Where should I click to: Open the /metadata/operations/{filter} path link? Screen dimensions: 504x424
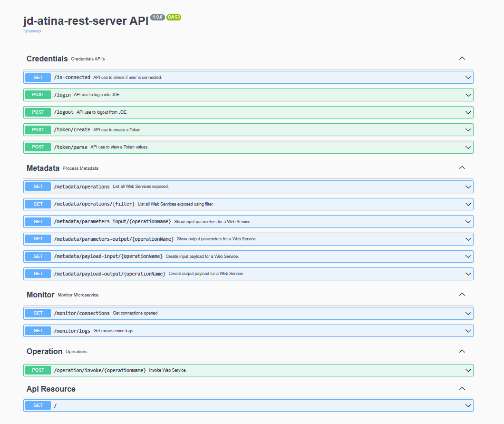pyautogui.click(x=94, y=204)
